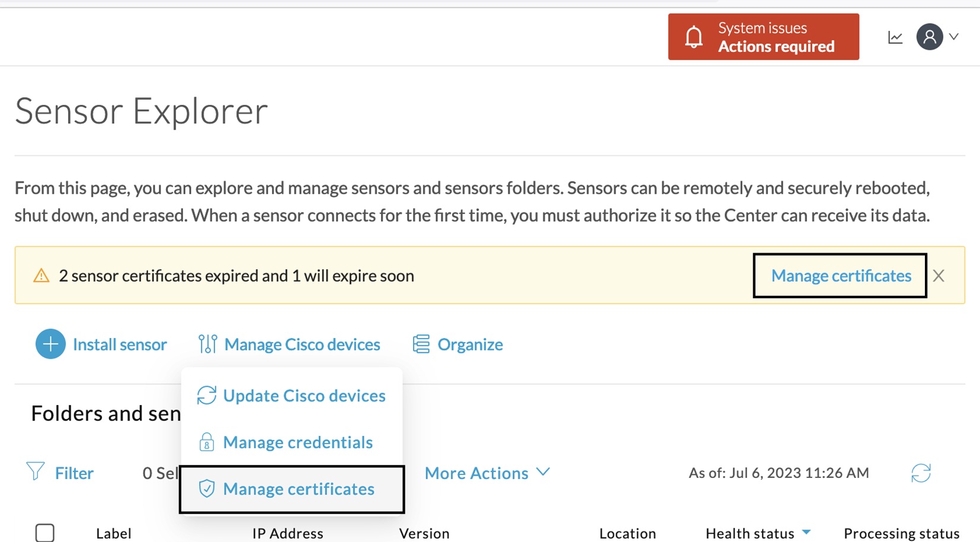Viewport: 980px width, 542px height.
Task: Click the Manage Cisco devices sliders icon
Action: (207, 344)
